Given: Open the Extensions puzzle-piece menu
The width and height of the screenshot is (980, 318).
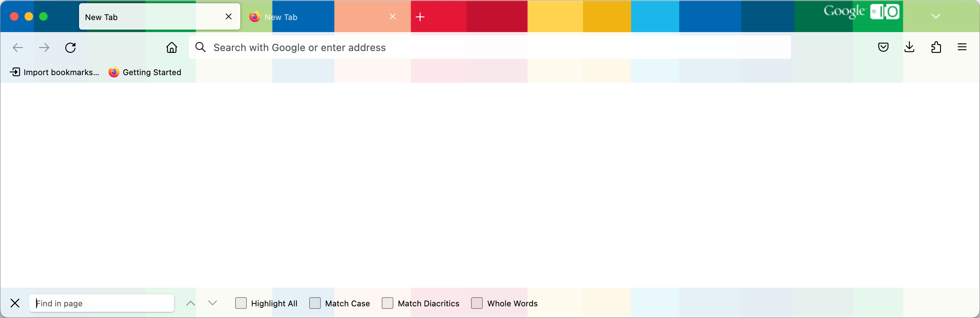Looking at the screenshot, I should 936,47.
